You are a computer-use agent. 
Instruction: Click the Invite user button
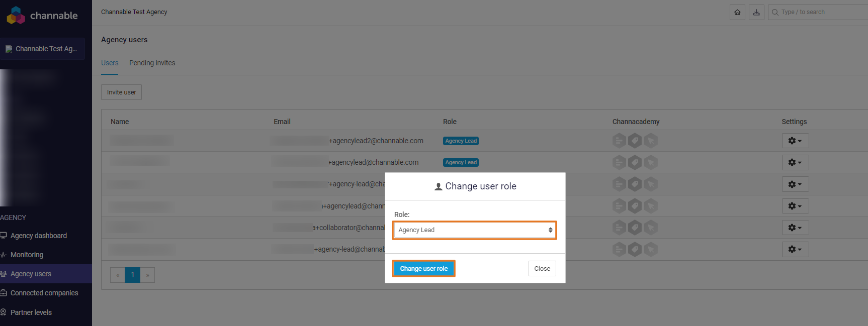coord(121,92)
